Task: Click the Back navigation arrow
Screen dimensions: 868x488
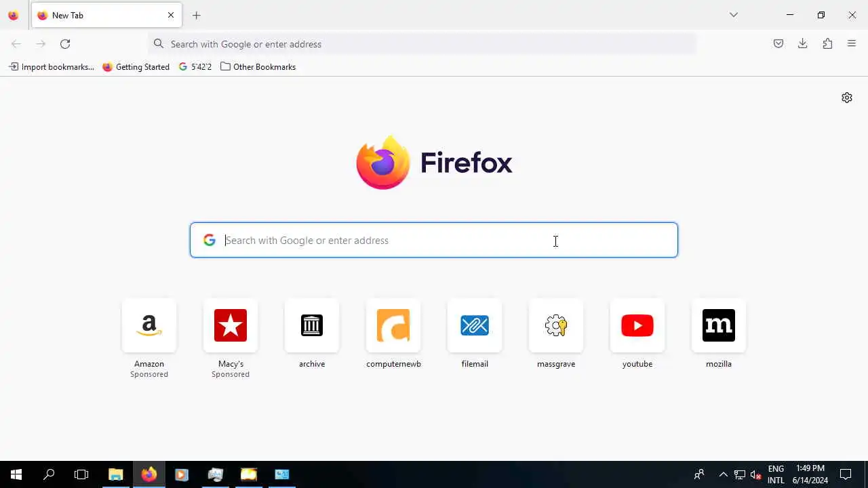Action: tap(16, 44)
